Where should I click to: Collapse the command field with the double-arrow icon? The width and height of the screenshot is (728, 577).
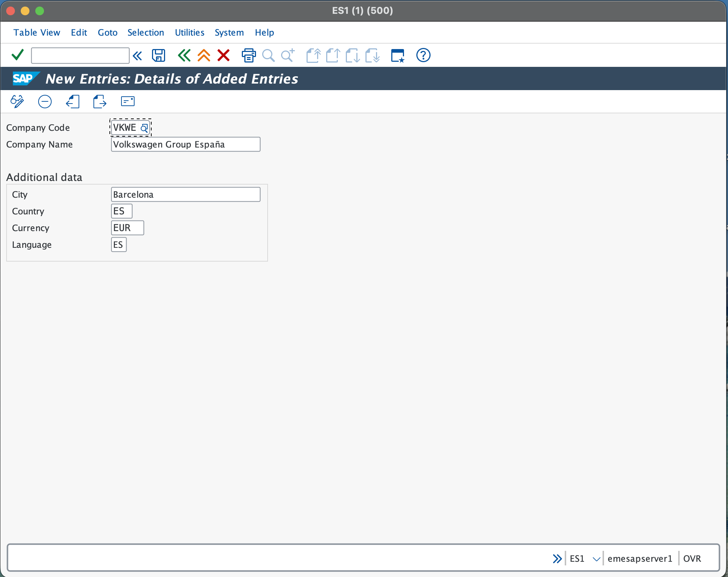click(x=137, y=56)
